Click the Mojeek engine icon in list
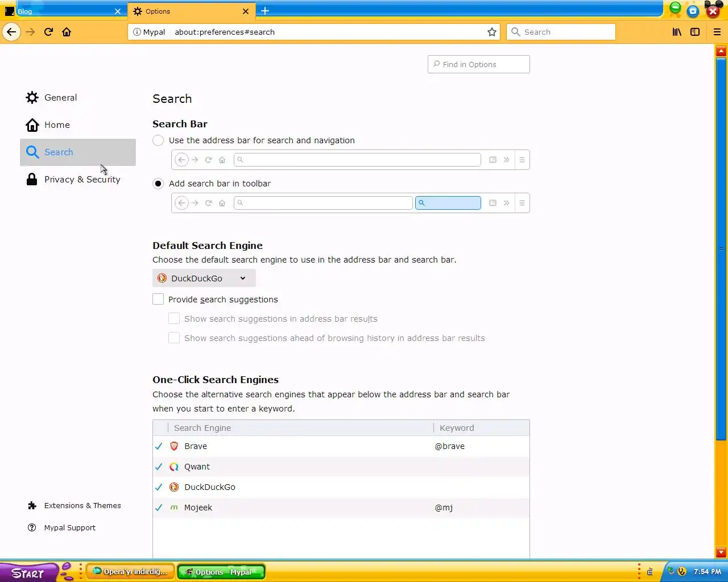 tap(174, 508)
